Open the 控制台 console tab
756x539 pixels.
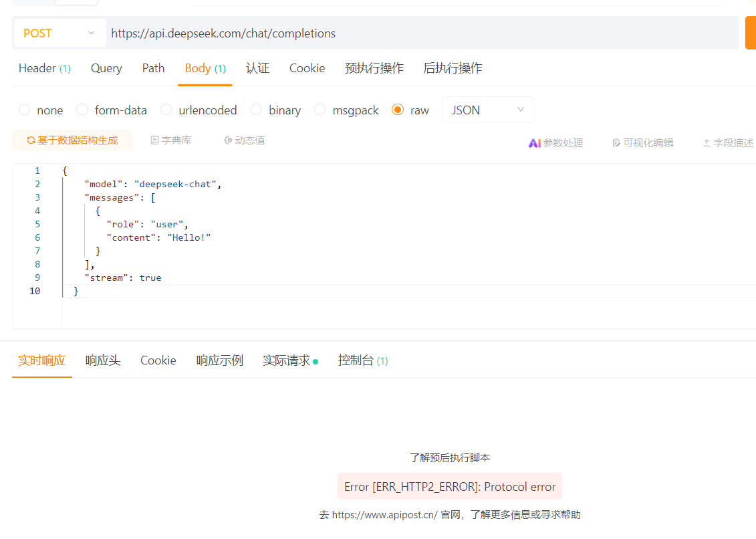click(362, 360)
